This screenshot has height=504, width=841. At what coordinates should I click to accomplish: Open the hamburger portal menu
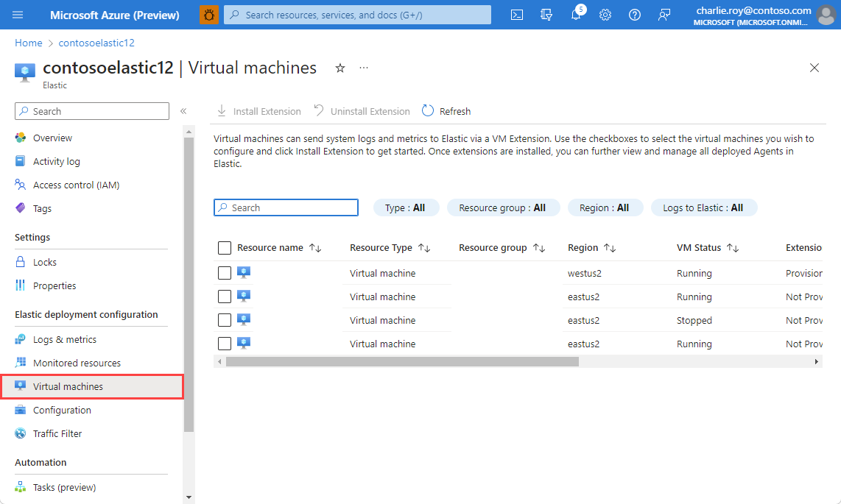(18, 15)
